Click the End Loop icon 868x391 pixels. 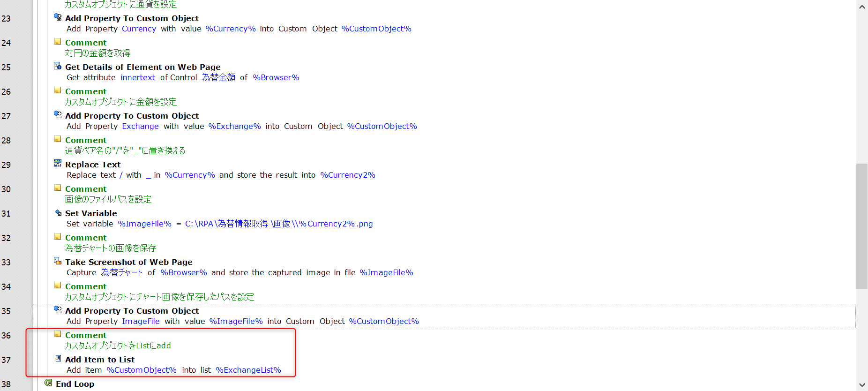click(48, 383)
